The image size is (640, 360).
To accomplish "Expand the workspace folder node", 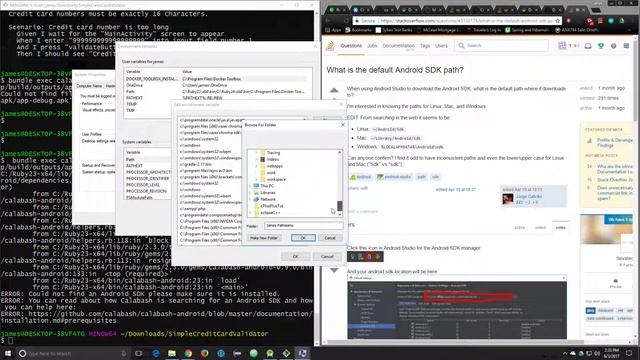I will coord(256,179).
